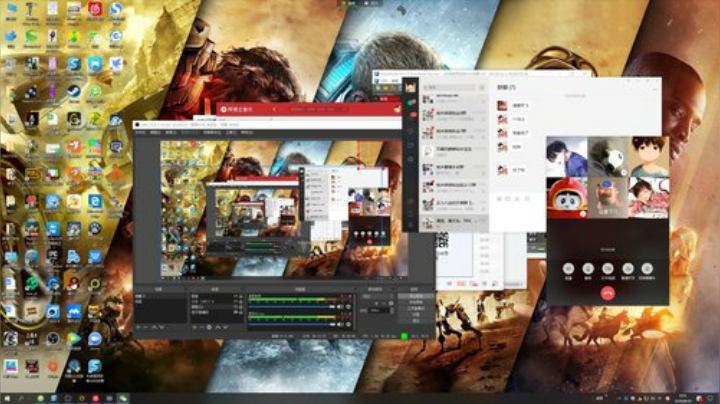The image size is (720, 404).
Task: Open the second mixer channel's gear settings
Action: [x=348, y=324]
